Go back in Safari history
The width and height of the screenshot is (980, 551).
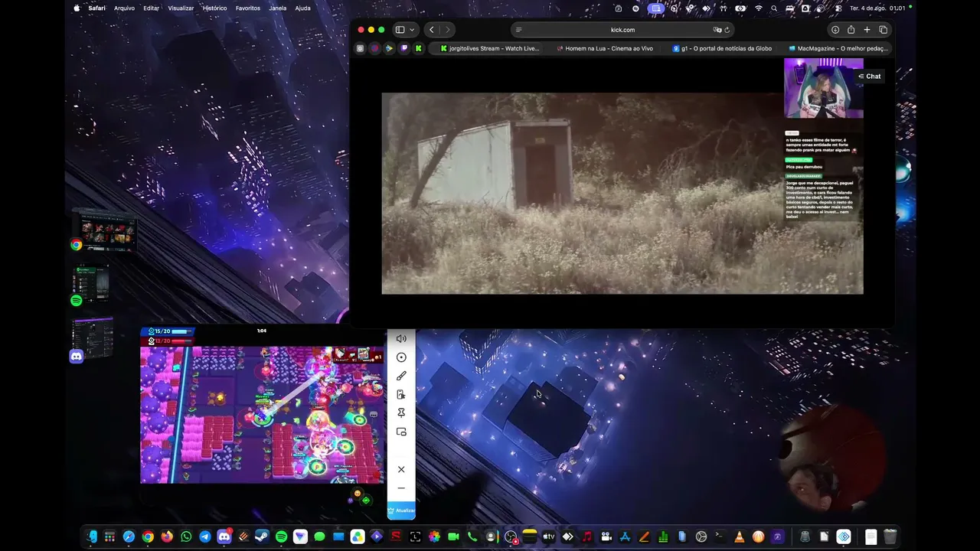pos(432,30)
